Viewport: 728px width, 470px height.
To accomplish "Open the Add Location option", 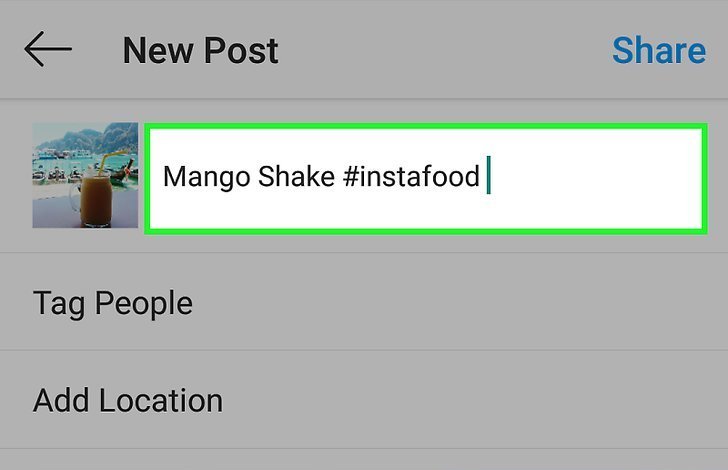I will [364, 400].
